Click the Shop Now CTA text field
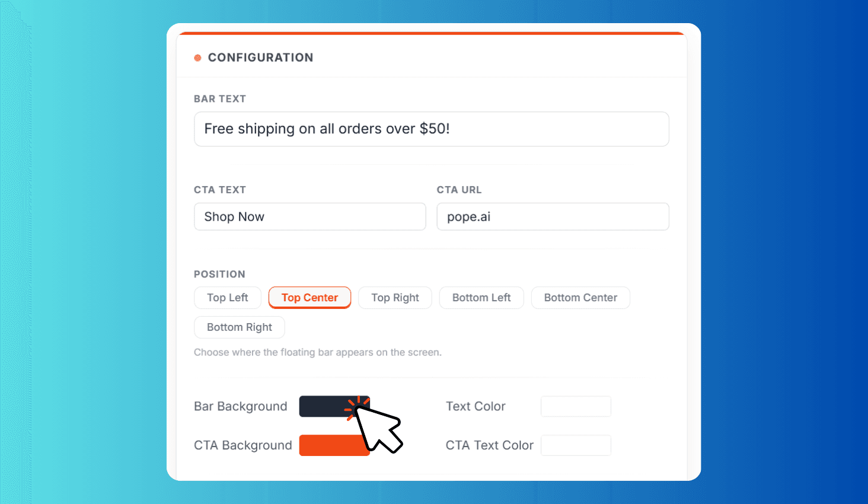Screen dimensions: 868x504 (310, 216)
